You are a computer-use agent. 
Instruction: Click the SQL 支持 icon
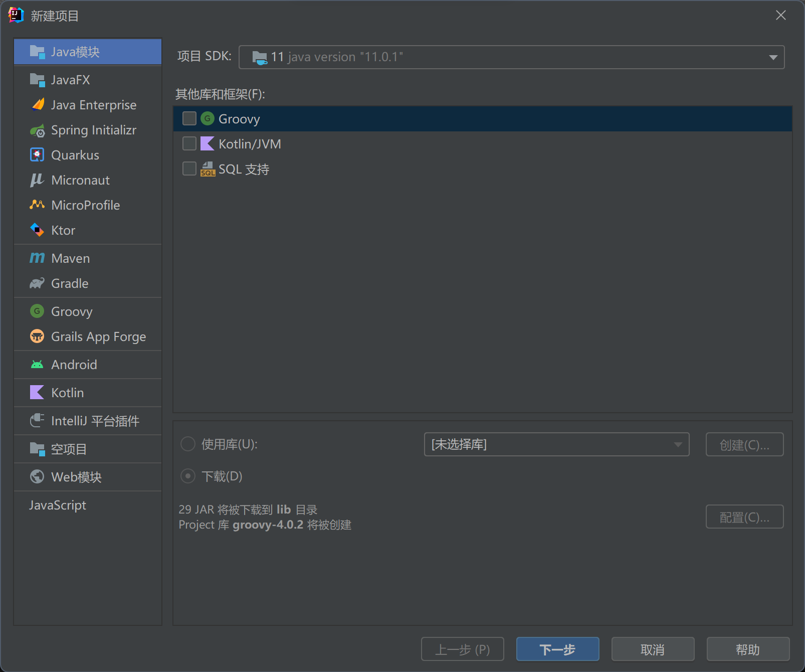click(x=208, y=169)
